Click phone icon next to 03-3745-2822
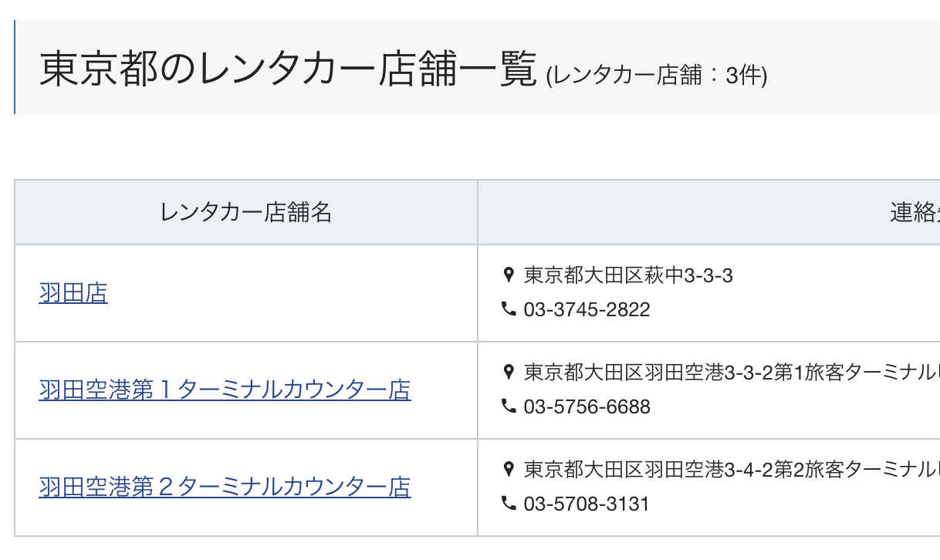The image size is (940, 560). [x=508, y=309]
